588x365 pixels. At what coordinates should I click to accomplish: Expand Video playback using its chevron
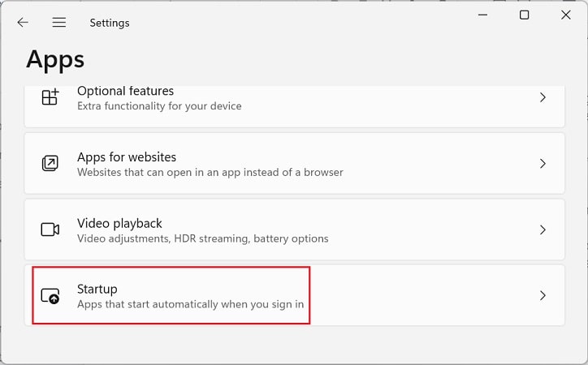[x=543, y=230]
